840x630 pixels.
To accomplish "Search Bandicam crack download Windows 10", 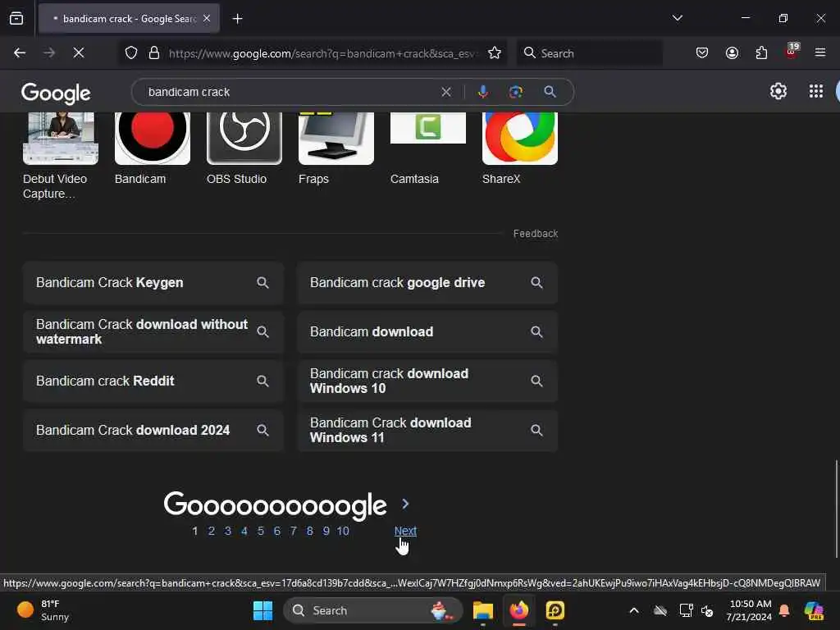I will pyautogui.click(x=427, y=381).
